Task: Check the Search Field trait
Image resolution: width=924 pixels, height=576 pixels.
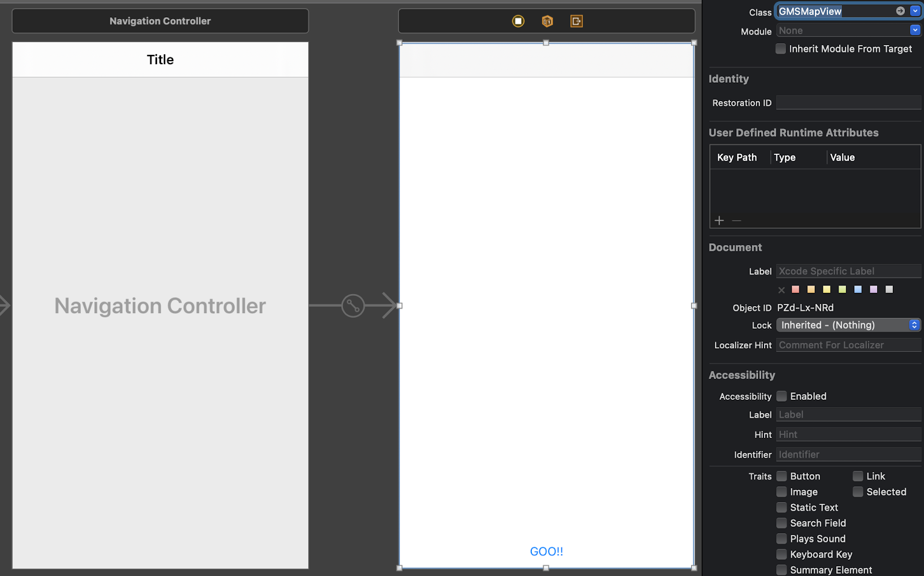Action: pos(781,523)
